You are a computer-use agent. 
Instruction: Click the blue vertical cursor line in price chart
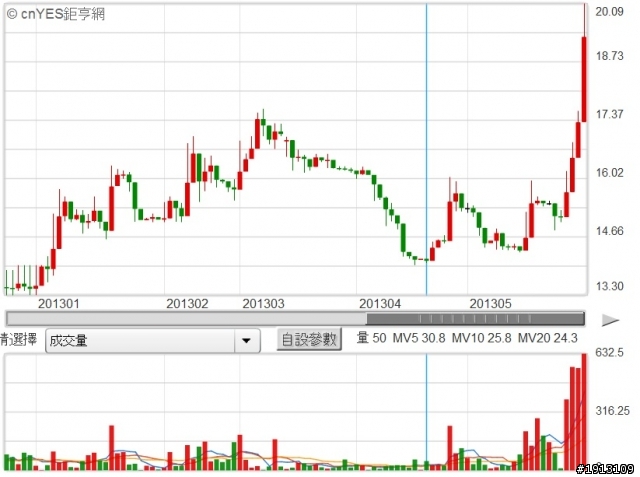pyautogui.click(x=427, y=149)
